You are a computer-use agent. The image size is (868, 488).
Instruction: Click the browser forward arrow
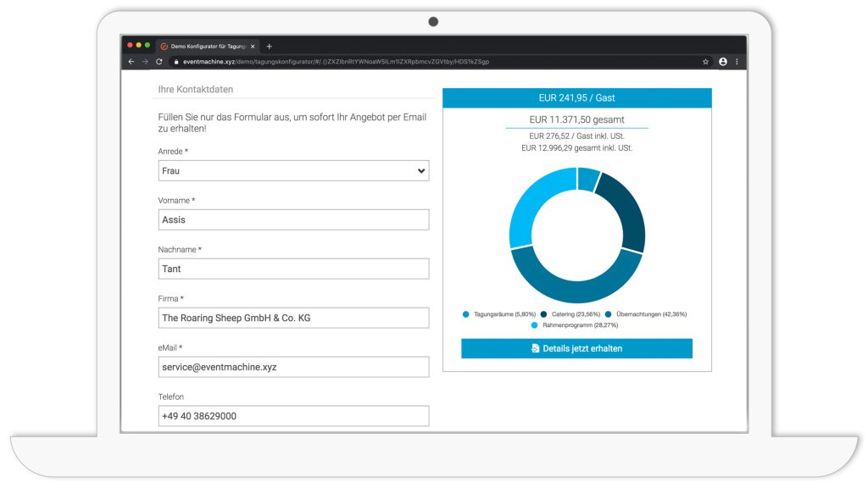145,62
